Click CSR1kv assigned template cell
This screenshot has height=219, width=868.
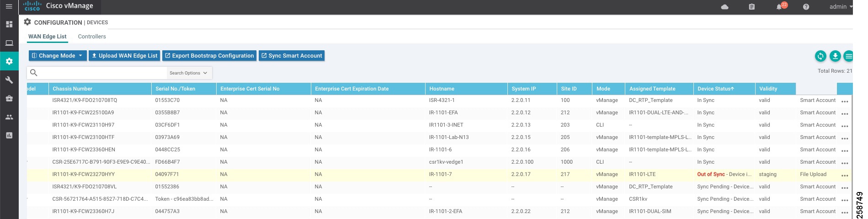638,199
